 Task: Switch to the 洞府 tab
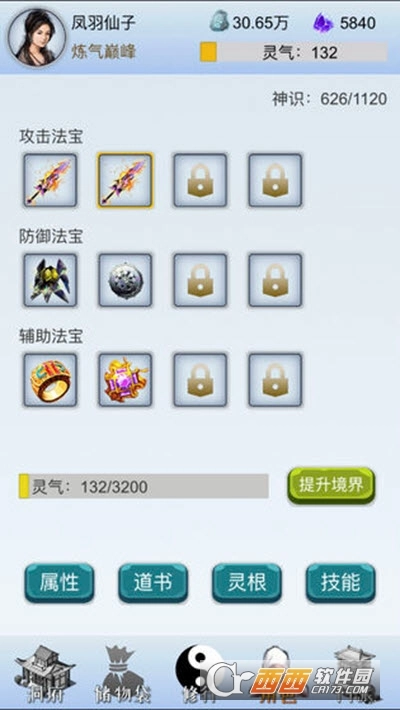pos(45,674)
